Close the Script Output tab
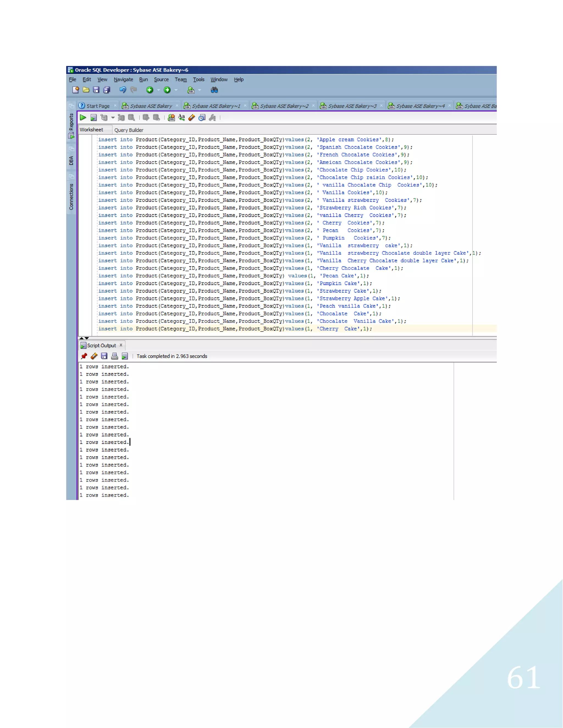 pos(121,345)
